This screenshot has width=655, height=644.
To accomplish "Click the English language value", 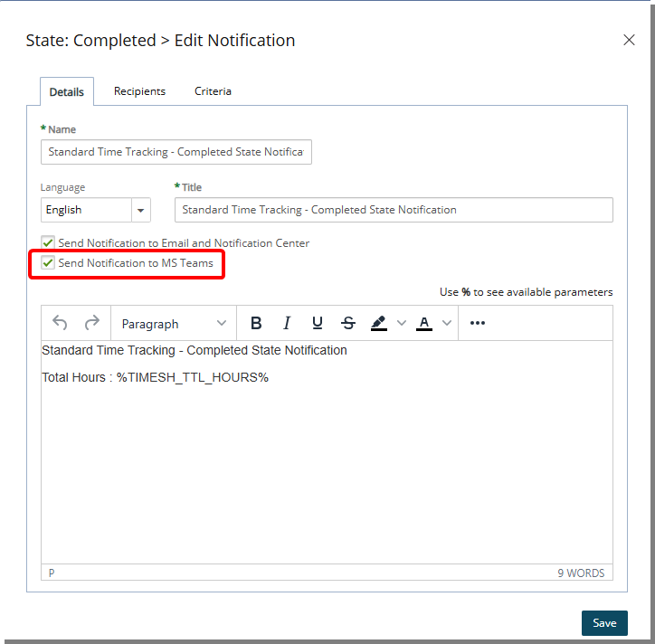I will click(x=64, y=210).
